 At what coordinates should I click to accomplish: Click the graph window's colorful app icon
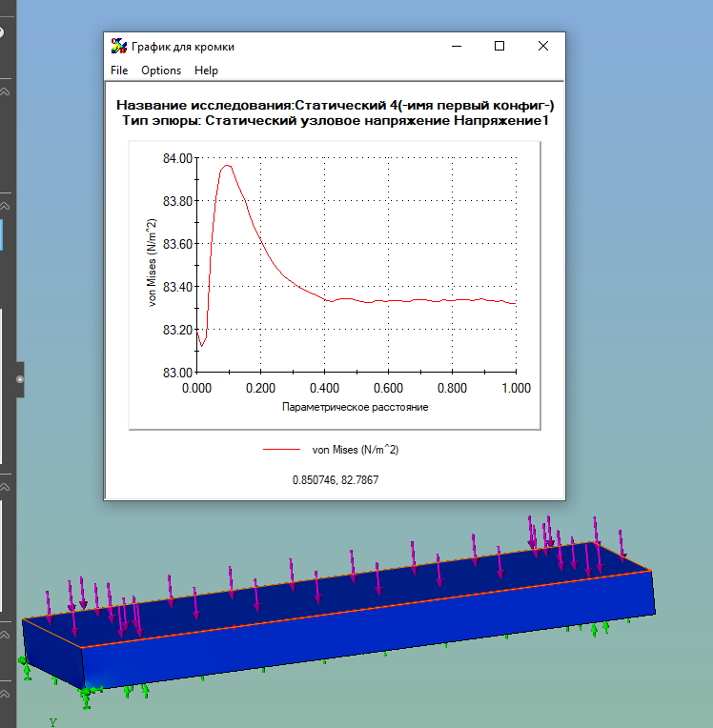pos(119,46)
